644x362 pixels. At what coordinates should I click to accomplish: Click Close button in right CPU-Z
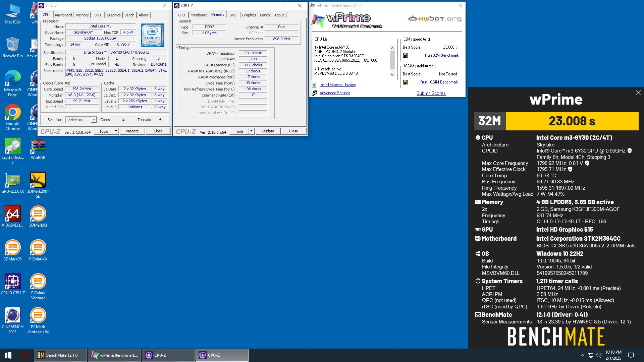[x=293, y=131]
